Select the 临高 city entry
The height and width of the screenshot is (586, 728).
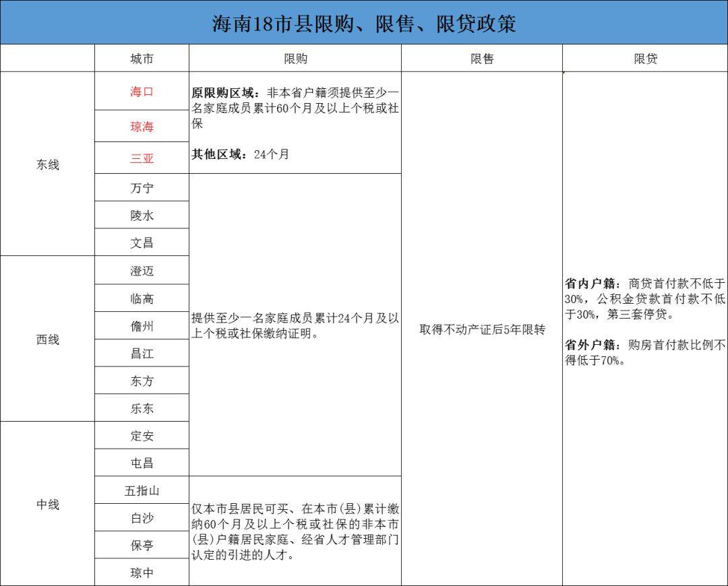point(142,298)
